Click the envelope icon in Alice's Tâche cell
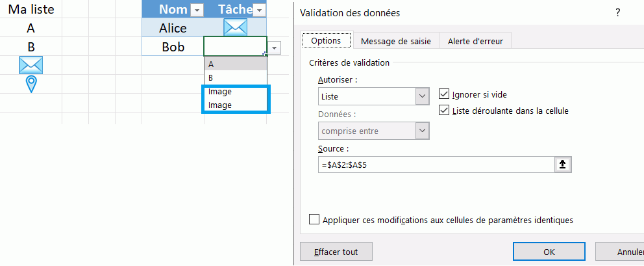 [x=235, y=28]
